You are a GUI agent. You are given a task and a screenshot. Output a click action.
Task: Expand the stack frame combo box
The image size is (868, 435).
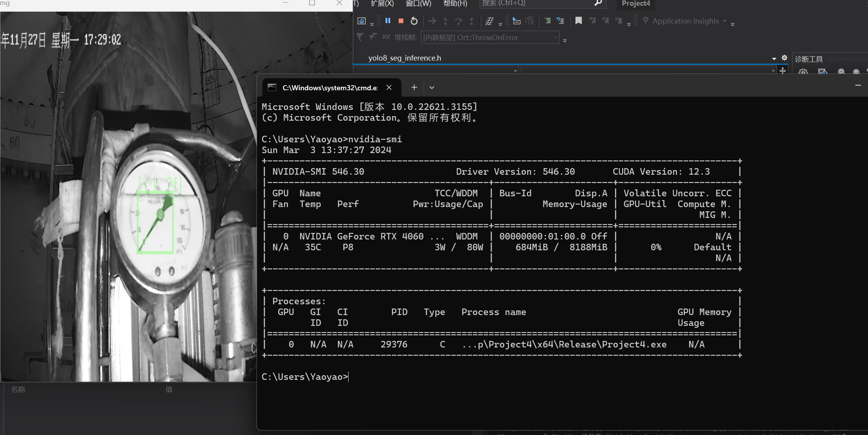[x=555, y=37]
